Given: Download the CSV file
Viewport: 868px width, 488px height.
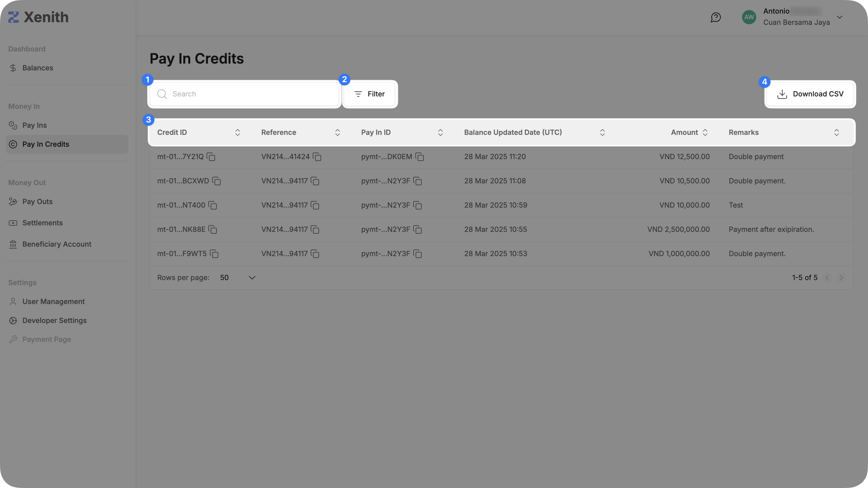Looking at the screenshot, I should (810, 94).
